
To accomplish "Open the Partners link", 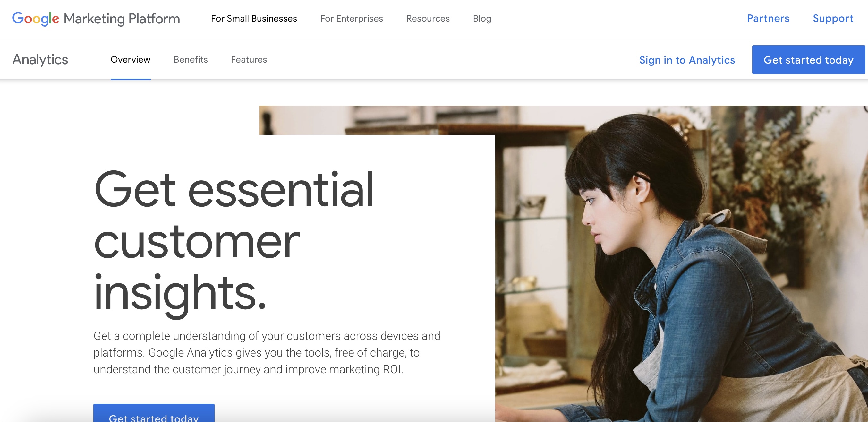I will point(768,18).
